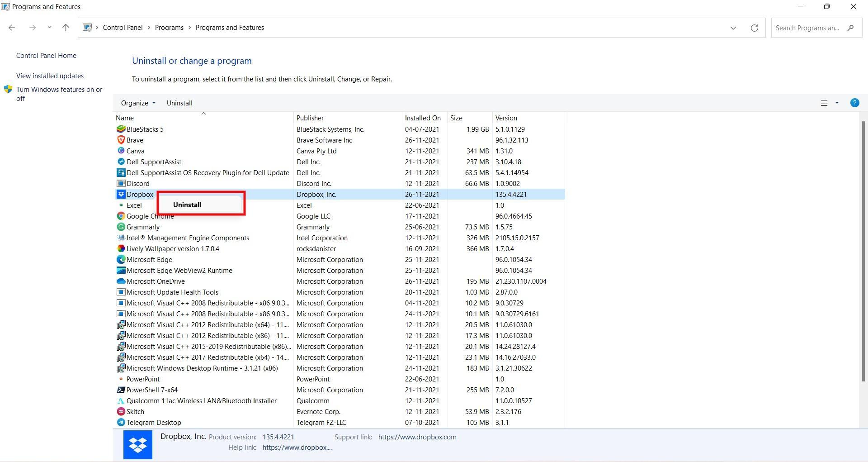868x462 pixels.
Task: Click the 1.99 GB size cell
Action: pyautogui.click(x=478, y=129)
